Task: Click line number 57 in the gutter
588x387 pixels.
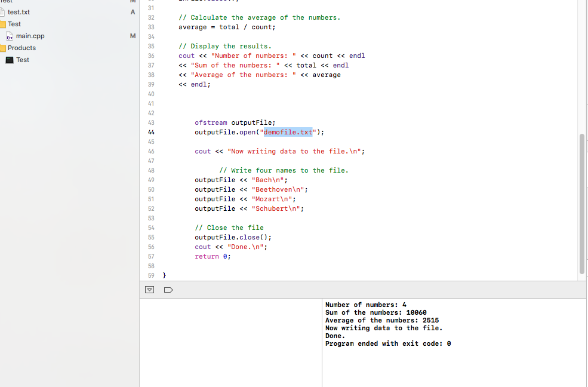Action: 151,256
